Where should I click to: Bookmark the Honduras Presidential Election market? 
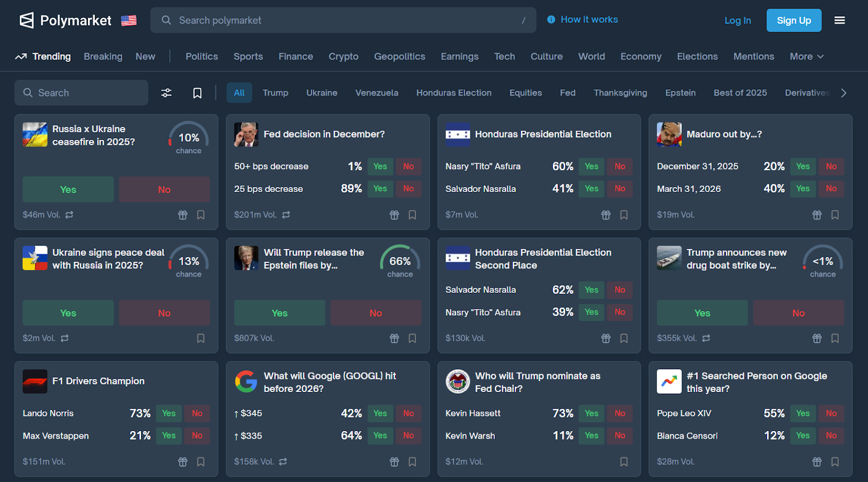pos(624,215)
